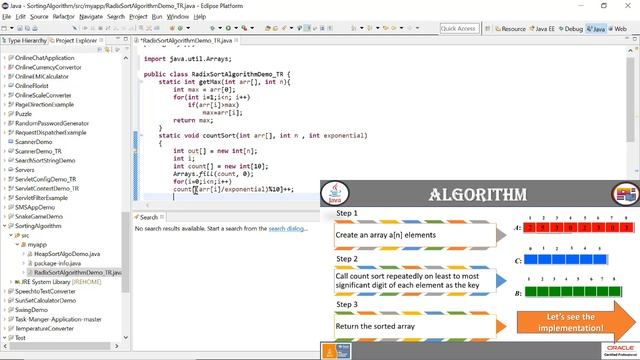Click the Save icon in toolbar
This screenshot has width=640, height=360.
20,28
